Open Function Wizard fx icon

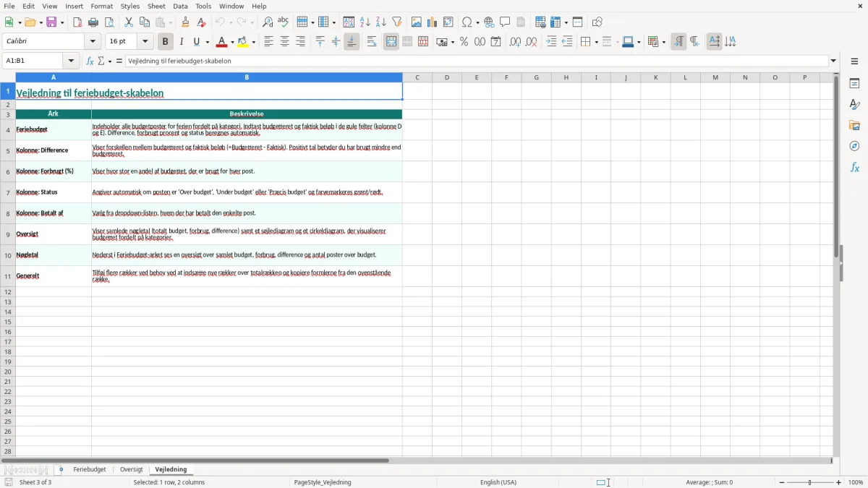[x=90, y=61]
